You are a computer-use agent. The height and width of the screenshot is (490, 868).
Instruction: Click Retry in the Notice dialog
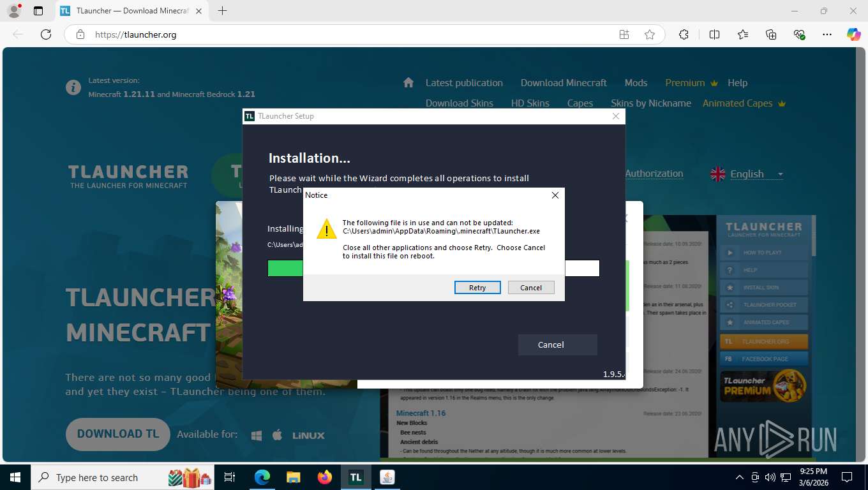[x=477, y=288]
